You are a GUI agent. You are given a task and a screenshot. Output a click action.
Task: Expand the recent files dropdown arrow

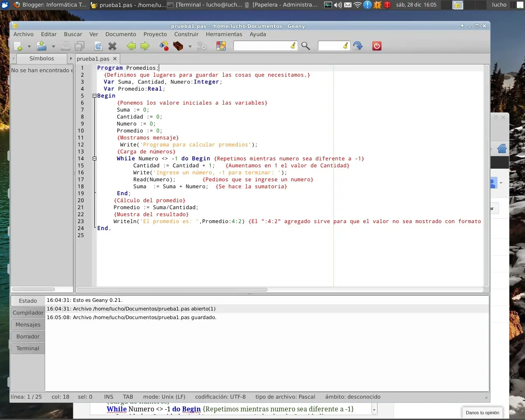tap(53, 46)
